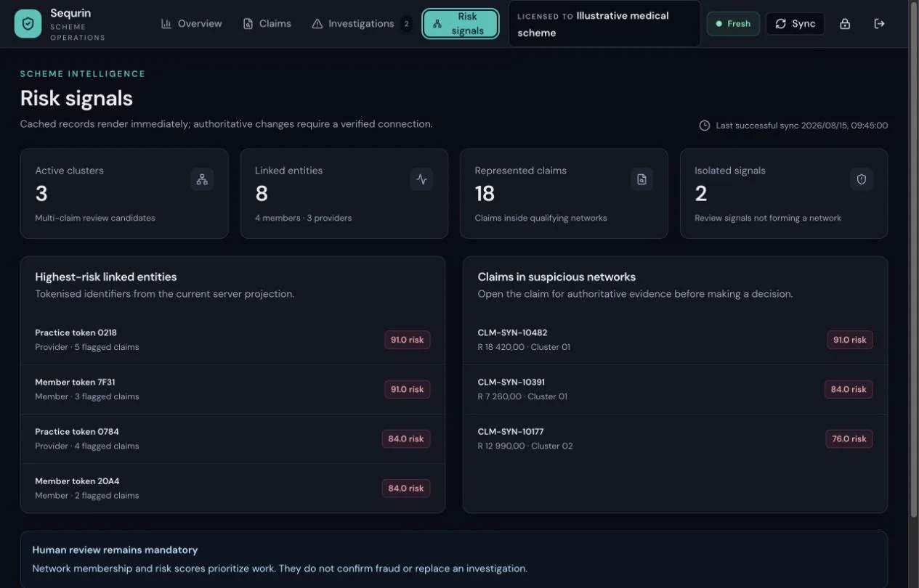Image resolution: width=919 pixels, height=588 pixels.
Task: Click the Isolated signals shield icon
Action: coord(862,179)
